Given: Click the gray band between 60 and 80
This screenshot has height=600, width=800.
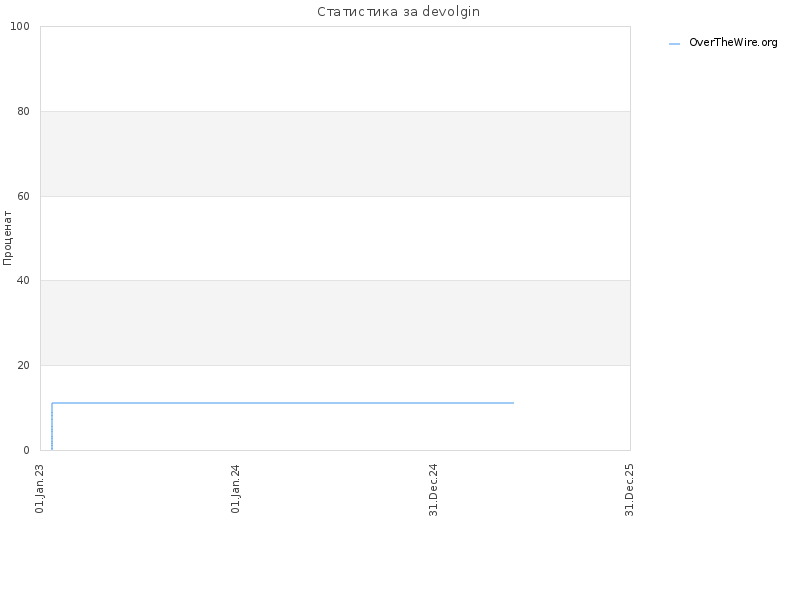Looking at the screenshot, I should click(x=335, y=154).
